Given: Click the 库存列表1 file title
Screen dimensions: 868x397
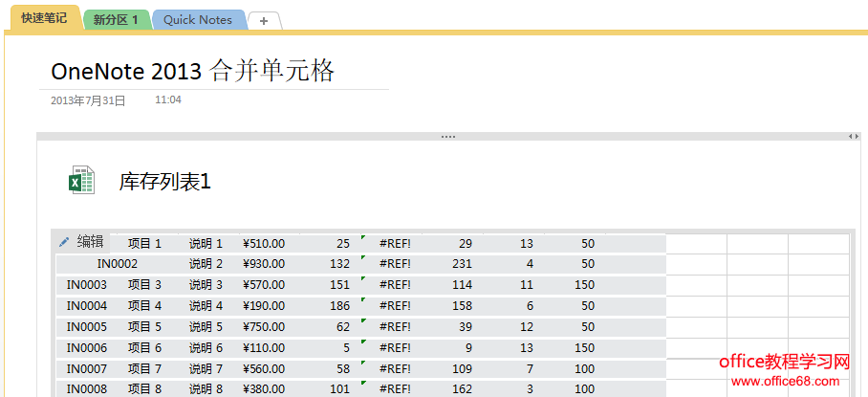Looking at the screenshot, I should (164, 181).
